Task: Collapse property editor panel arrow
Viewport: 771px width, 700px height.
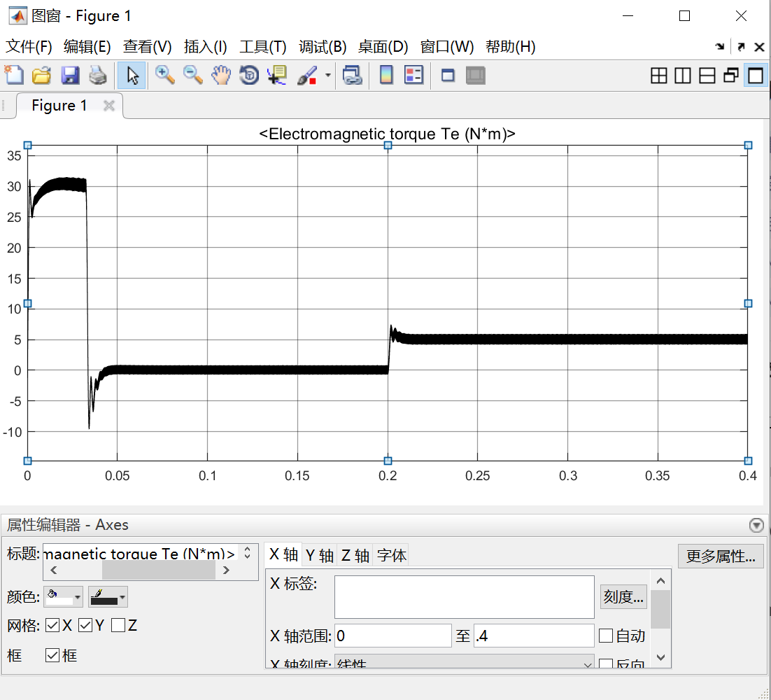Action: tap(756, 526)
